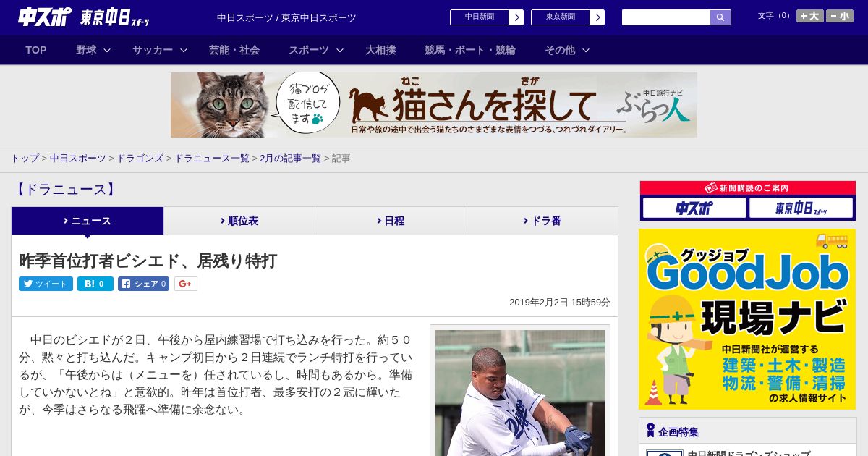
Task: Click 中スポ subscription button in sidebar
Action: pos(694,208)
